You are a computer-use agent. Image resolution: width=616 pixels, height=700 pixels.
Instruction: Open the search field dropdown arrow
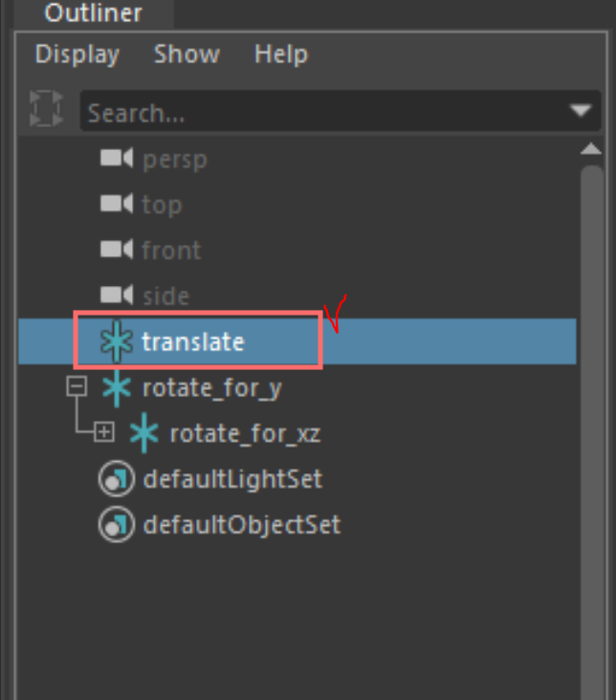(581, 110)
